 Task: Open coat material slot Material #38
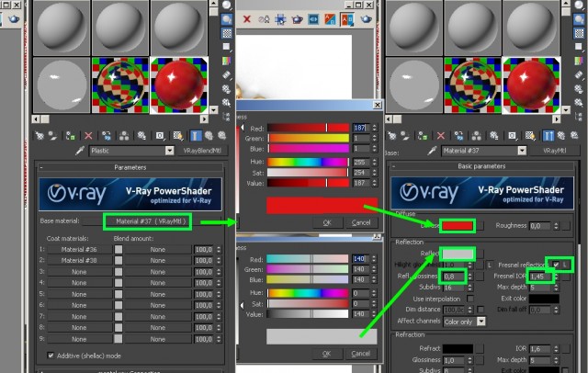pos(79,260)
